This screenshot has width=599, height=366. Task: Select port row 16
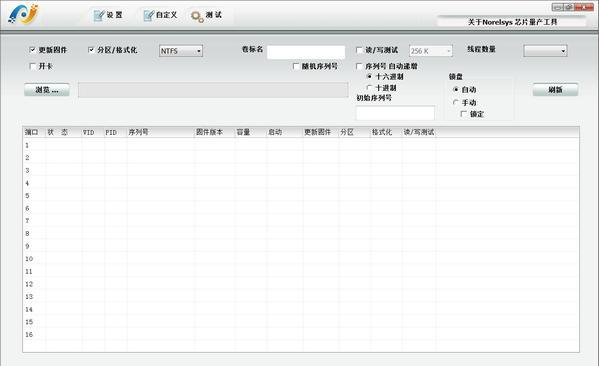[301, 334]
